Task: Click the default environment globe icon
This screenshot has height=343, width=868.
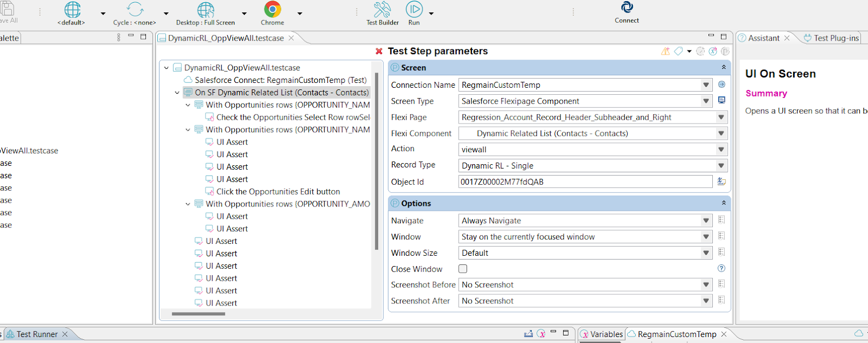Action: 72,10
